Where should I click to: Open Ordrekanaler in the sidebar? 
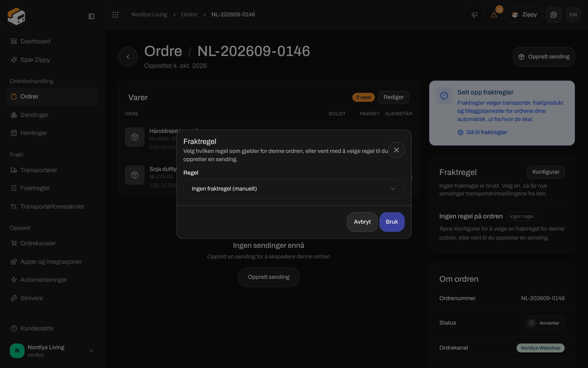[52, 243]
